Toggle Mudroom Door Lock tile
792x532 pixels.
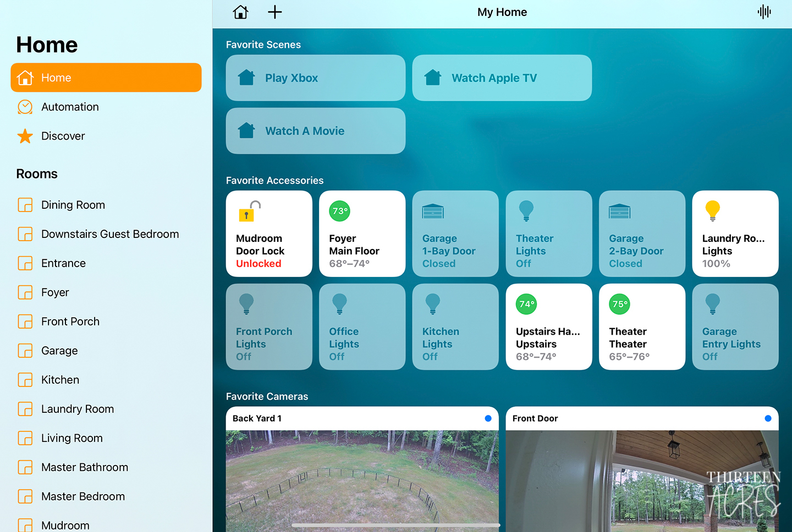click(x=269, y=234)
